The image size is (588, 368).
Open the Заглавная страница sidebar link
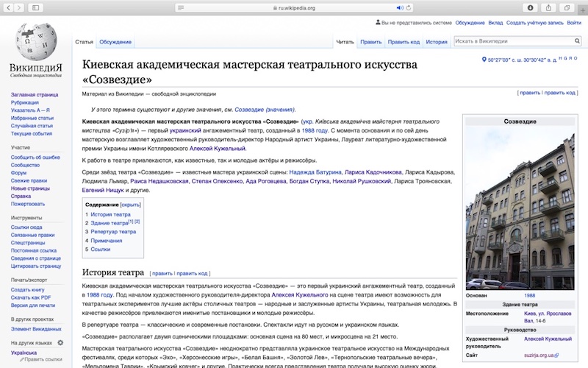click(35, 95)
